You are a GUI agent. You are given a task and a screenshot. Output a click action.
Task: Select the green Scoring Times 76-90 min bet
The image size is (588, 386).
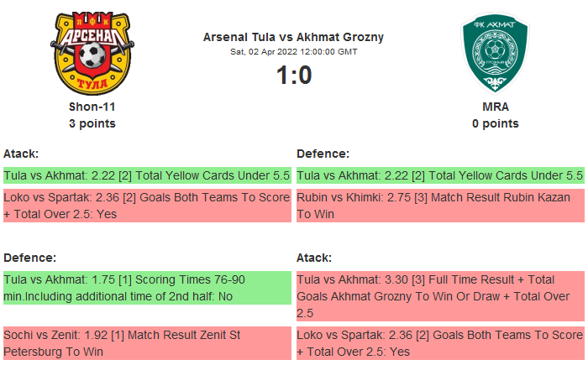click(x=147, y=288)
